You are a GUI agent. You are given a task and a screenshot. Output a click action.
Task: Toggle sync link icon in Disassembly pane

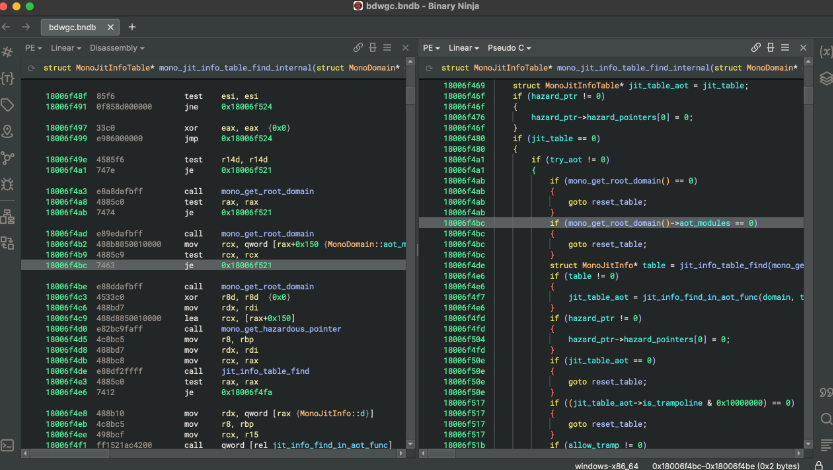point(358,47)
